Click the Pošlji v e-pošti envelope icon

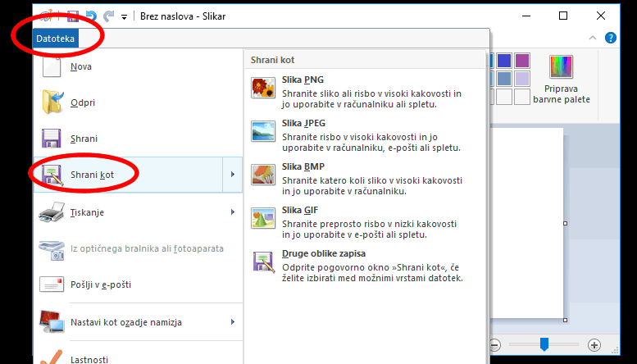(52, 284)
